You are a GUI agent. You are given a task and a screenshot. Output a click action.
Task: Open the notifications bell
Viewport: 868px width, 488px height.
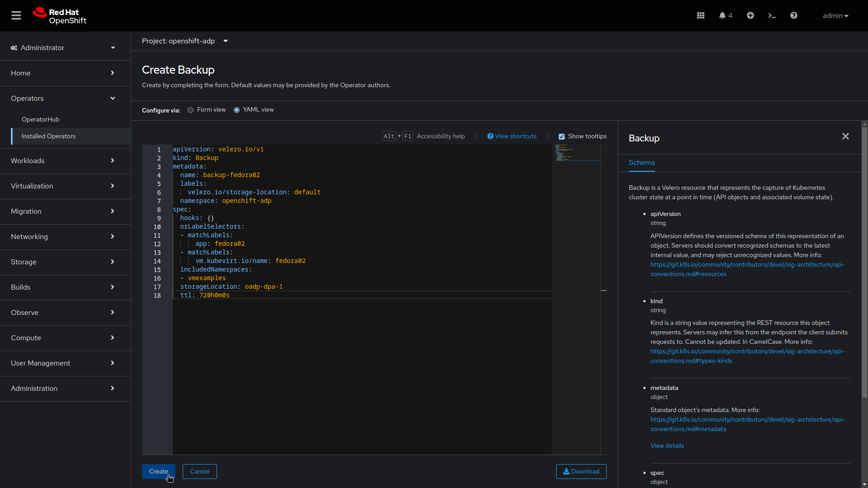(x=725, y=15)
